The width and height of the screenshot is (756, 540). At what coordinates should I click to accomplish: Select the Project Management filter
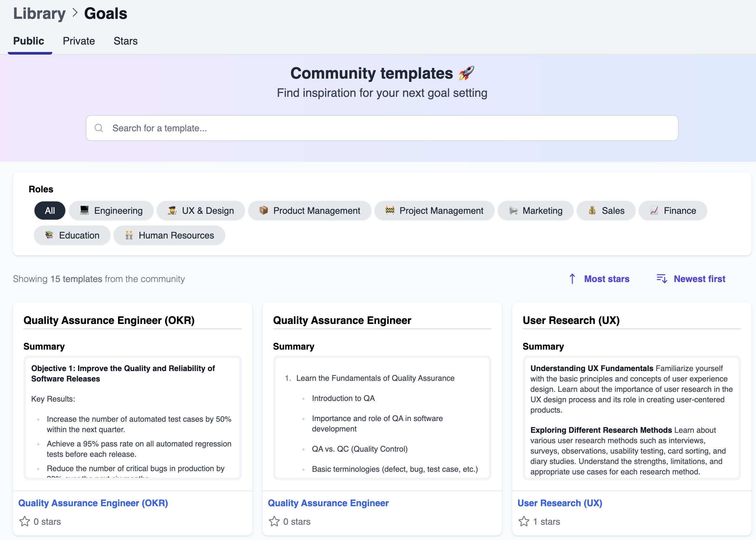pyautogui.click(x=434, y=211)
